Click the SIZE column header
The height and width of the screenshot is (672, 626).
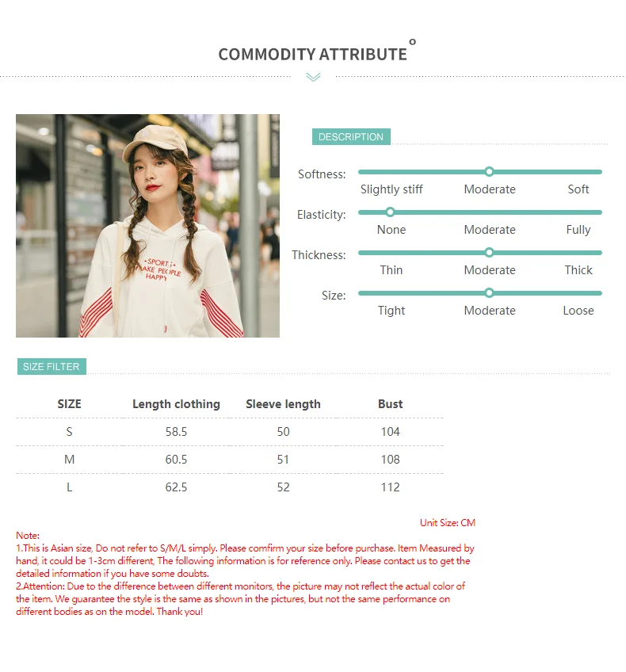70,404
